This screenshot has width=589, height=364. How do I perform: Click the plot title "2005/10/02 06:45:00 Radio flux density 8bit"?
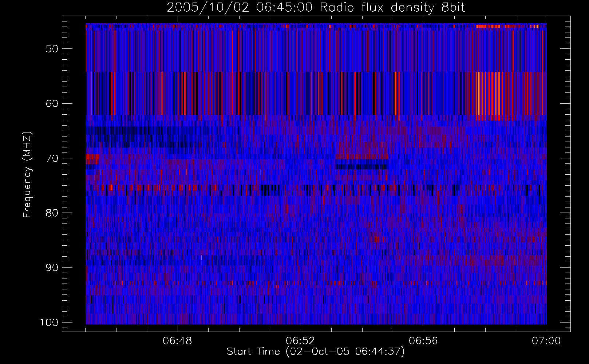[x=316, y=8]
